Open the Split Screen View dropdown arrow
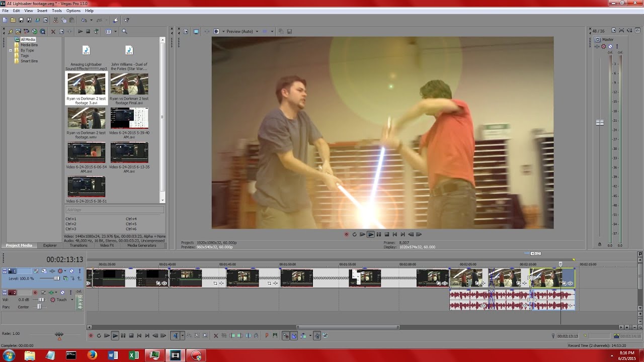 point(223,31)
